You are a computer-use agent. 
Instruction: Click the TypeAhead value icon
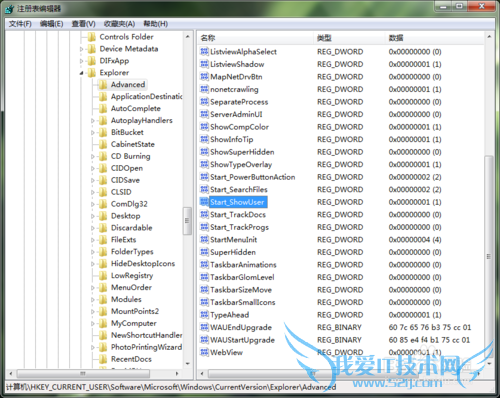point(204,315)
